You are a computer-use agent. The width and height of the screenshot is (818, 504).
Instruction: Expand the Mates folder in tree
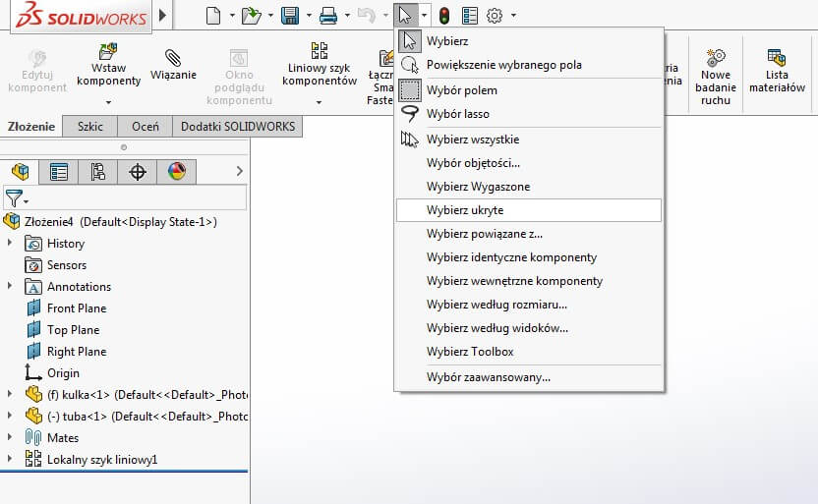(x=10, y=438)
